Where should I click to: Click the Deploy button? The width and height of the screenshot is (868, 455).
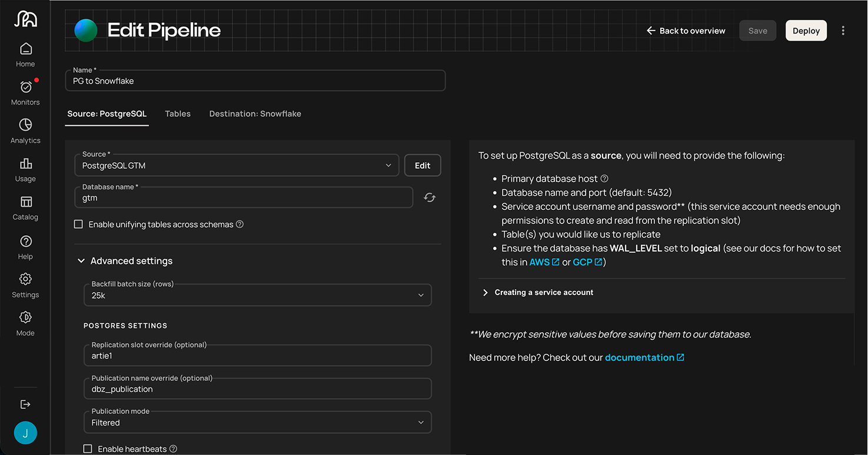coord(806,31)
